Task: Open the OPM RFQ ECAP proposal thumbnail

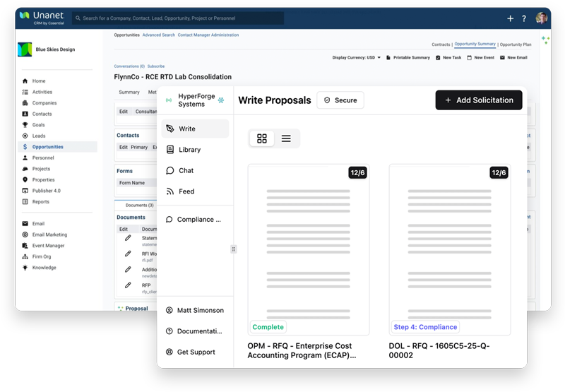Action: tap(309, 250)
